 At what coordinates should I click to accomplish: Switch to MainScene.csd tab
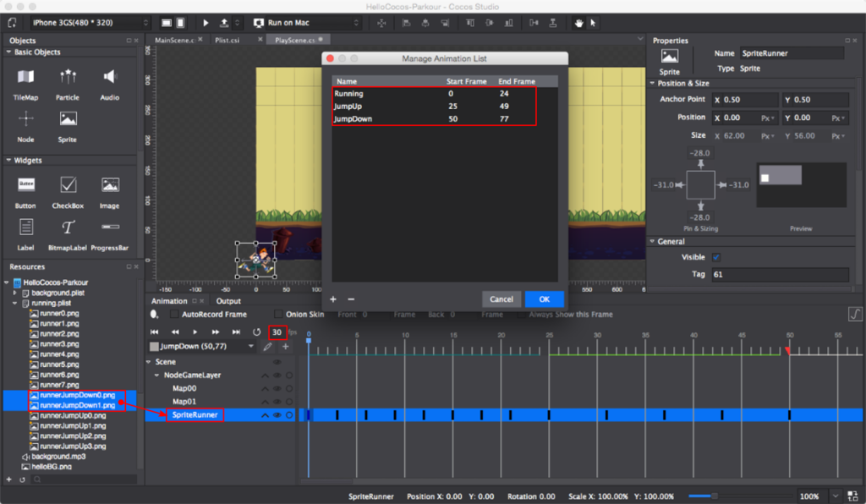tap(174, 40)
